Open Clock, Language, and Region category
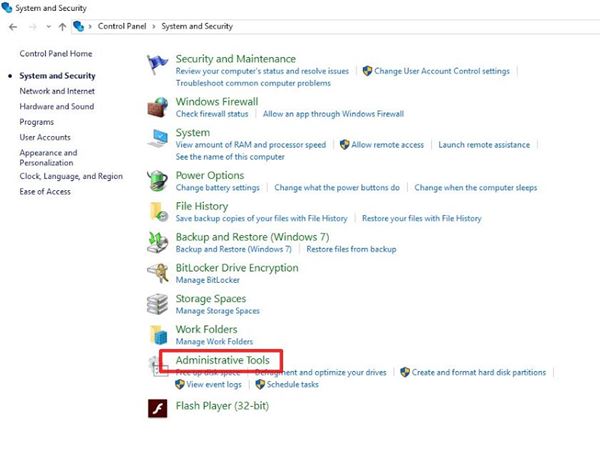Viewport: 600px width, 450px height. click(x=71, y=176)
